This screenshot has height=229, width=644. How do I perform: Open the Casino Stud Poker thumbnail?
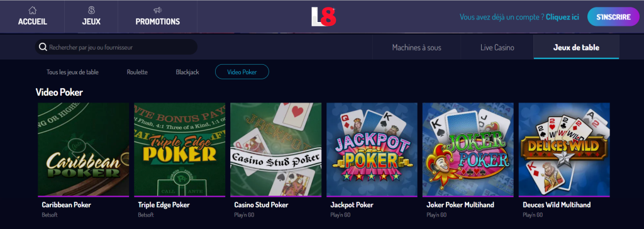[275, 150]
